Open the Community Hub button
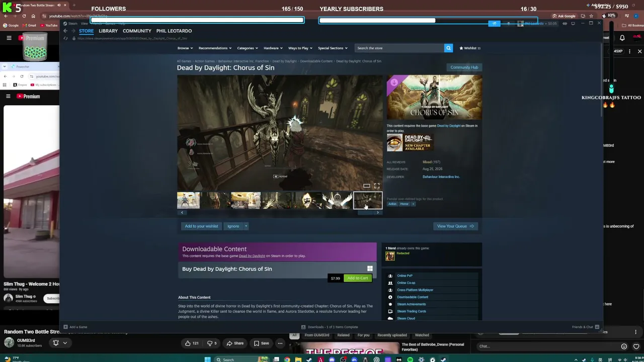The image size is (644, 362). [x=464, y=67]
